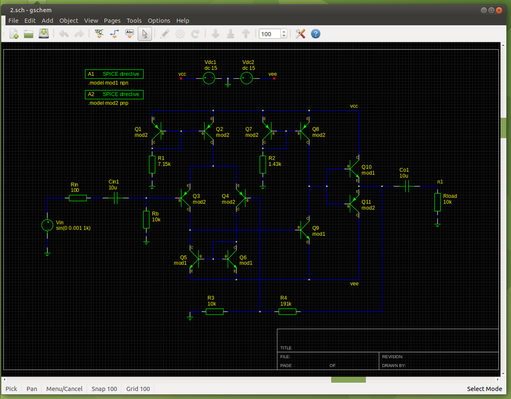Screen dimensions: 511x399
Task: Select resistor R4 191k
Action: 287,312
